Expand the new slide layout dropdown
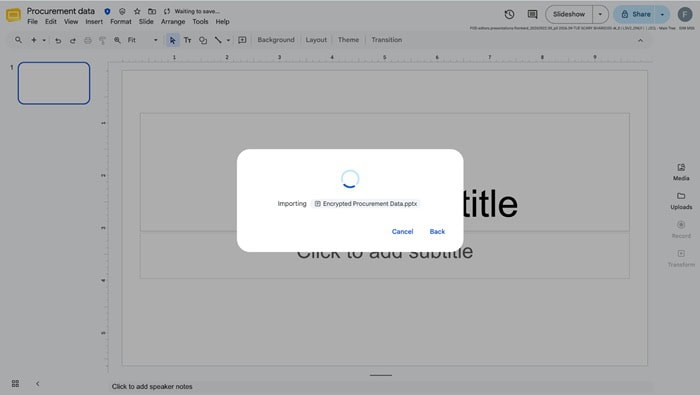The height and width of the screenshot is (395, 700). (x=44, y=40)
